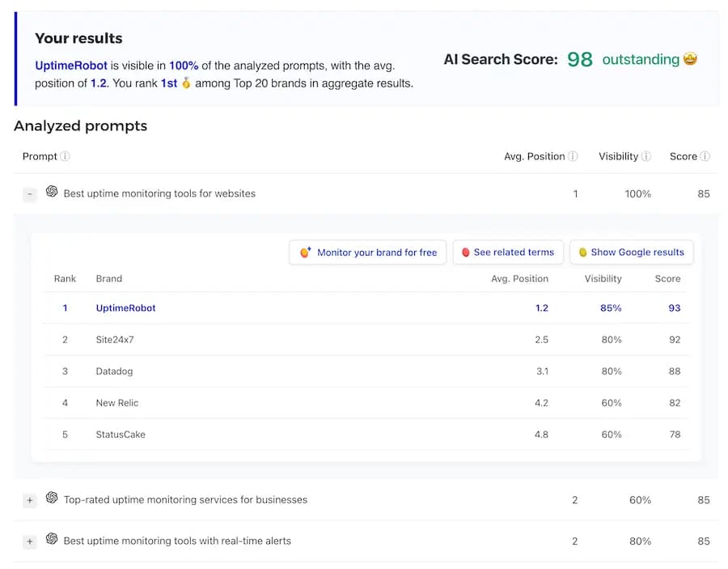Click Datadog's score value 88
The width and height of the screenshot is (728, 569).
point(675,372)
